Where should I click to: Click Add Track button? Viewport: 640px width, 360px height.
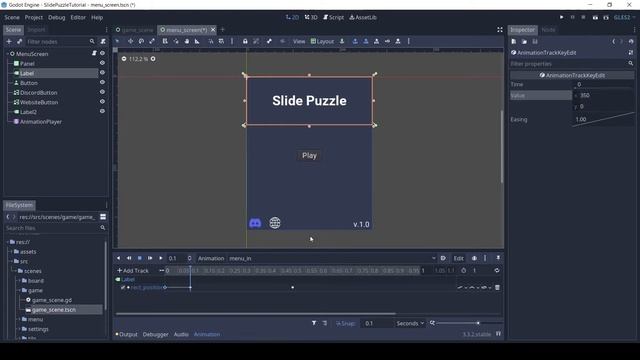tap(133, 270)
